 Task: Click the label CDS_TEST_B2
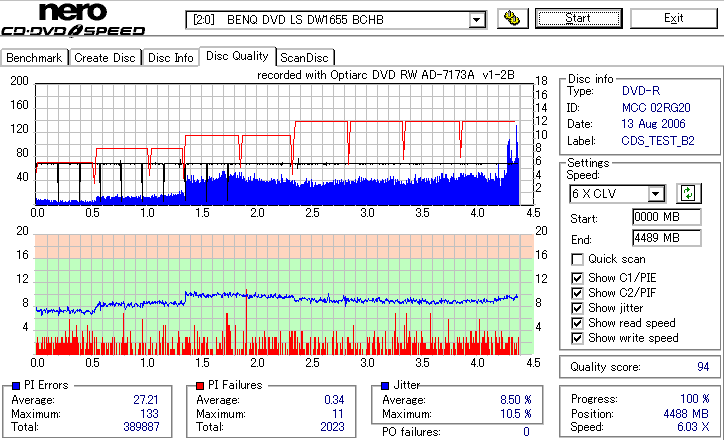click(658, 140)
